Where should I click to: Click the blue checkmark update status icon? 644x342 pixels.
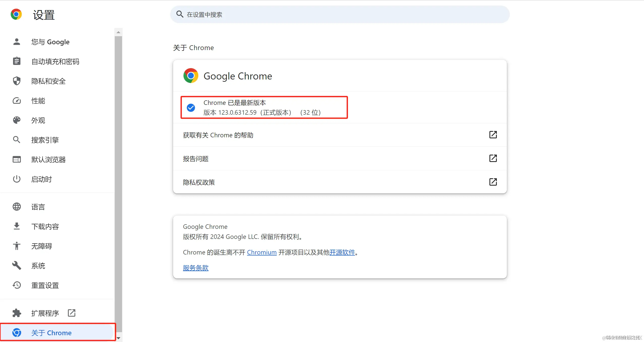click(191, 108)
